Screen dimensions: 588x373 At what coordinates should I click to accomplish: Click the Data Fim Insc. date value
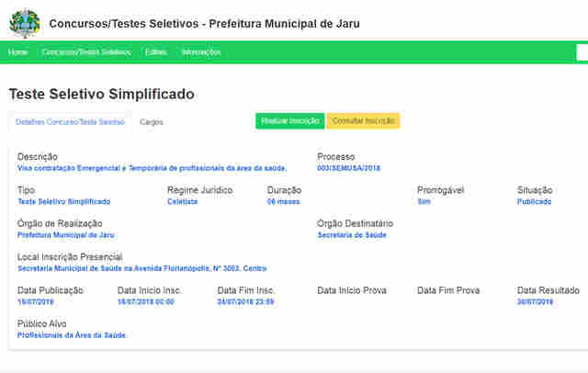pos(245,301)
